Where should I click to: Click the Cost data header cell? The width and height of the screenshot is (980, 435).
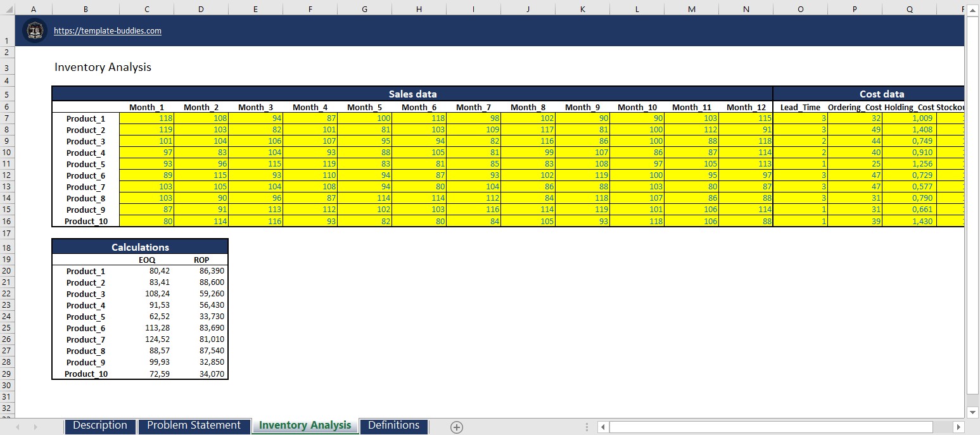(882, 94)
